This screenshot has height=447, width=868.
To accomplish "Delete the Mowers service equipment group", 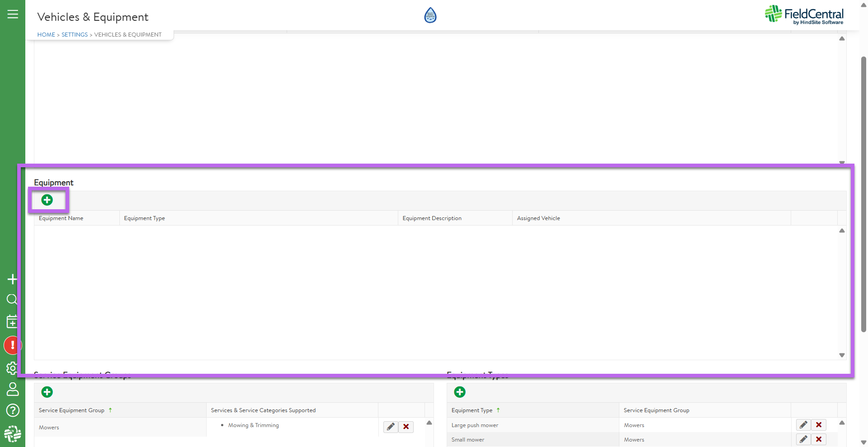I will point(406,427).
